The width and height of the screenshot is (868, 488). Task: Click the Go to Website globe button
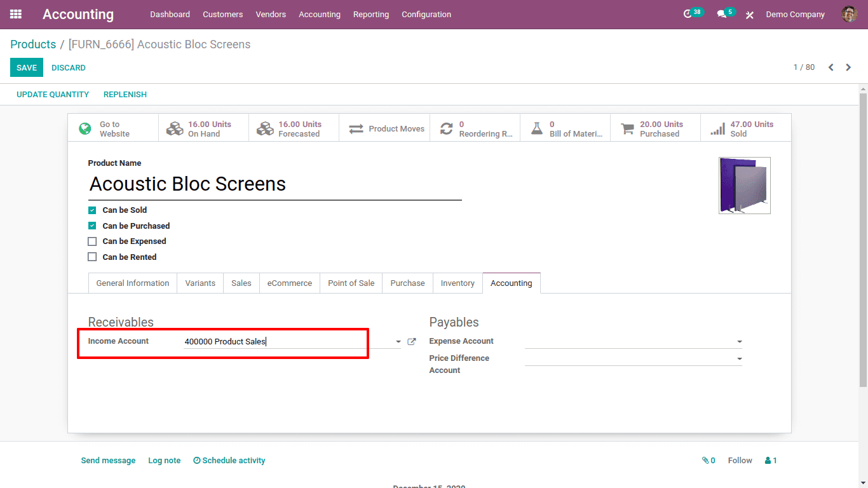113,129
